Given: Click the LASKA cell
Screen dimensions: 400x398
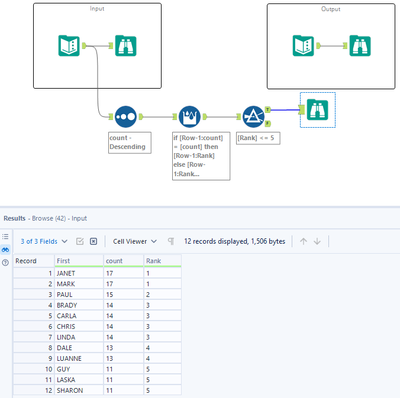Looking at the screenshot, I should (79, 380).
